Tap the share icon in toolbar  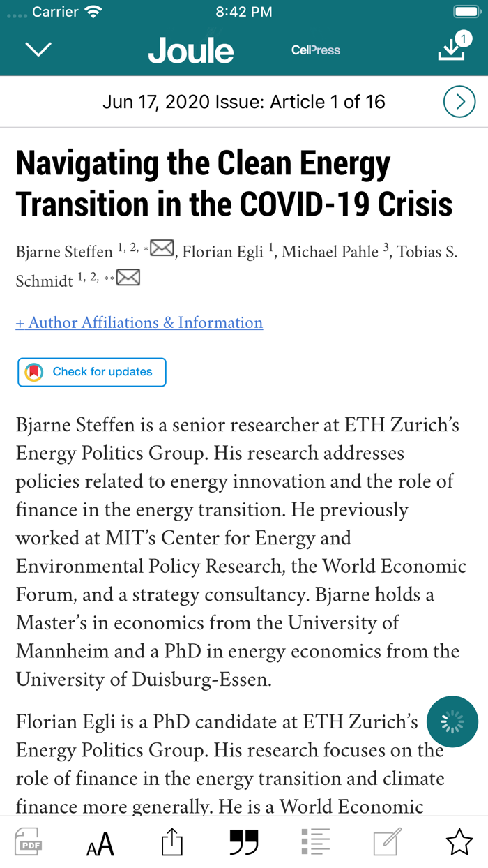coord(171,843)
